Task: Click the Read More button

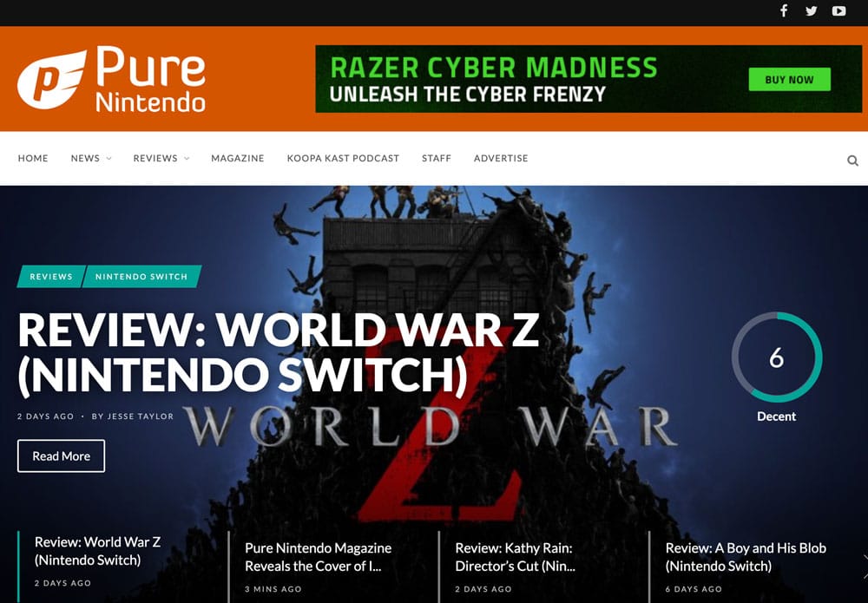Action: (61, 456)
